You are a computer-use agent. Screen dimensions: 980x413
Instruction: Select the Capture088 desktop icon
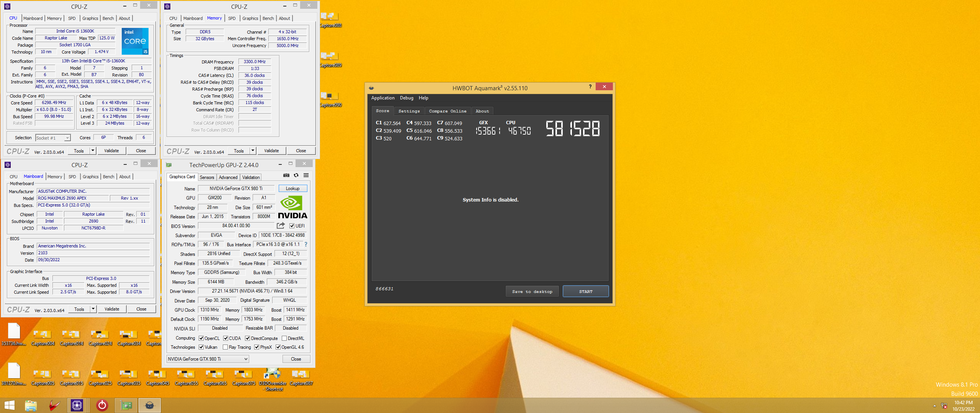[x=330, y=20]
